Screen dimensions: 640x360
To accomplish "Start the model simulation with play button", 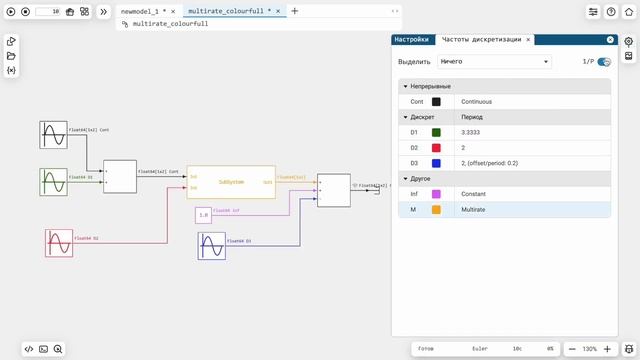I will click(x=11, y=12).
